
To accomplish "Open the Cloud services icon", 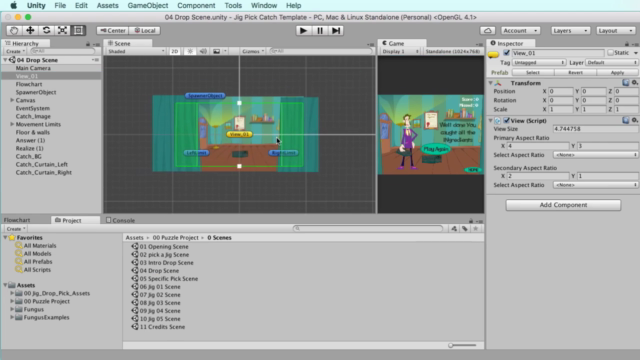I will point(487,31).
